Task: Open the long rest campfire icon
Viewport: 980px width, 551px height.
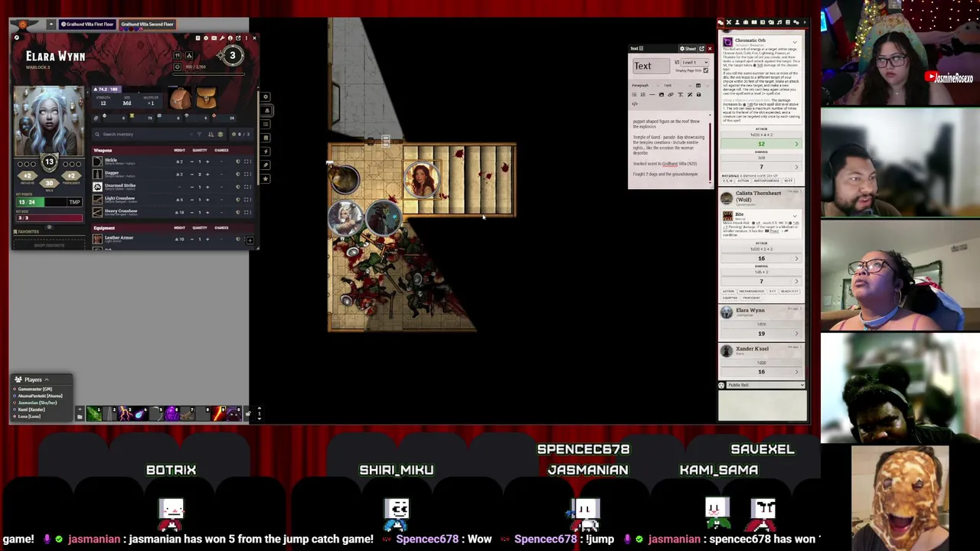Action: click(189, 55)
